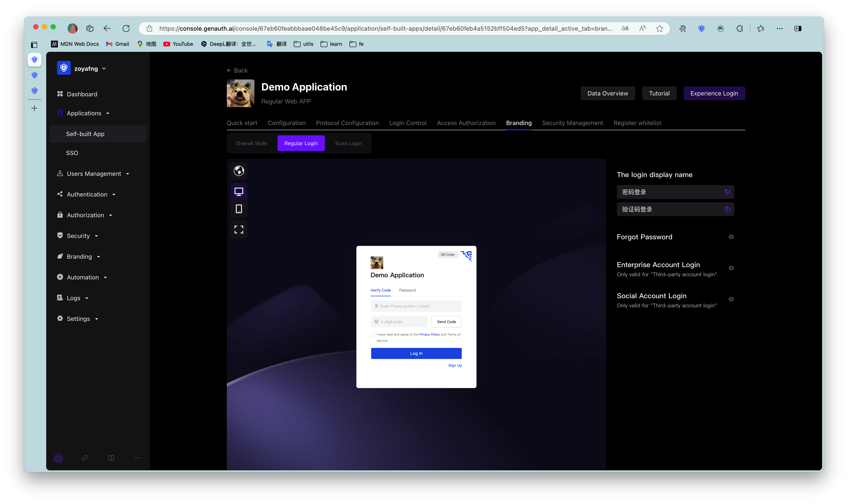Open the zoyafng workspace dropdown

90,69
